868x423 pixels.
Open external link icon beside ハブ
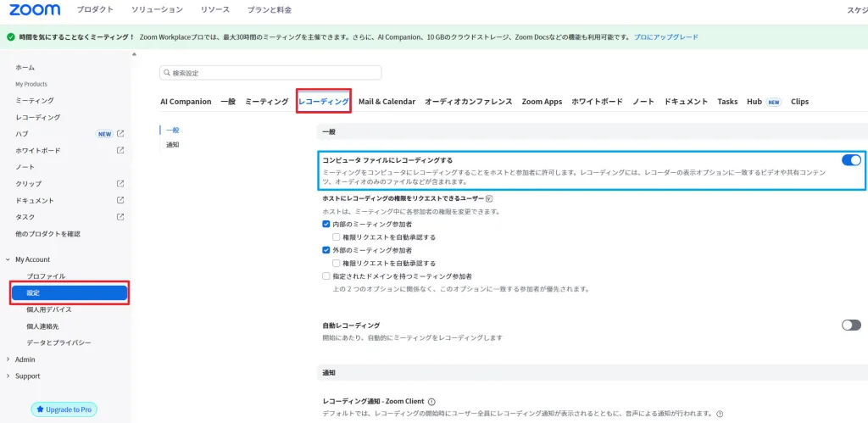(120, 133)
